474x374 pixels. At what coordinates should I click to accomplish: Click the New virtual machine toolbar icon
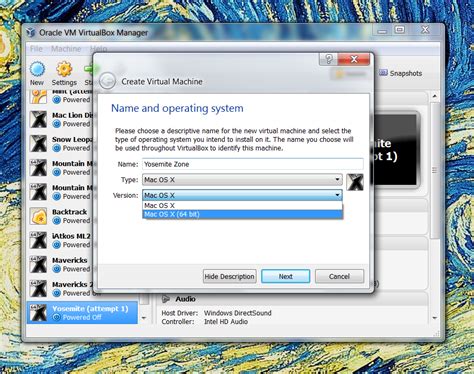37,69
